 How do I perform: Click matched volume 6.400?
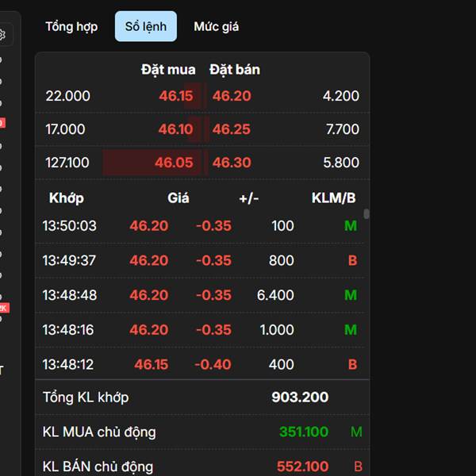(275, 295)
